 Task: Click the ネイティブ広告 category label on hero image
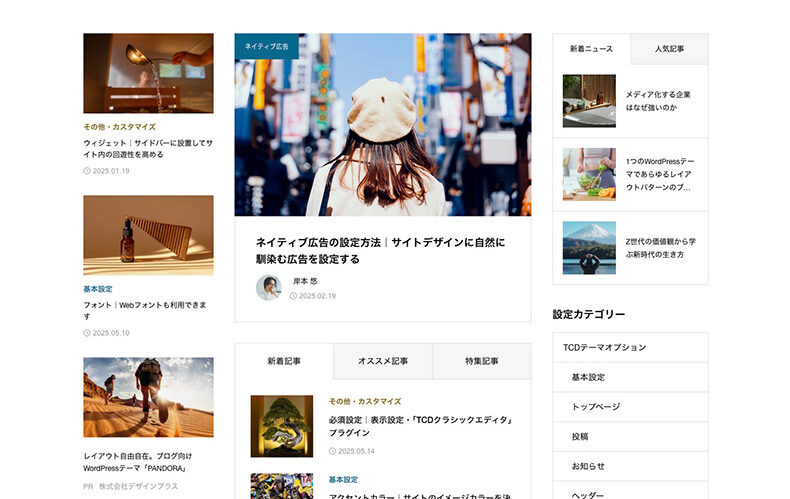click(x=267, y=46)
